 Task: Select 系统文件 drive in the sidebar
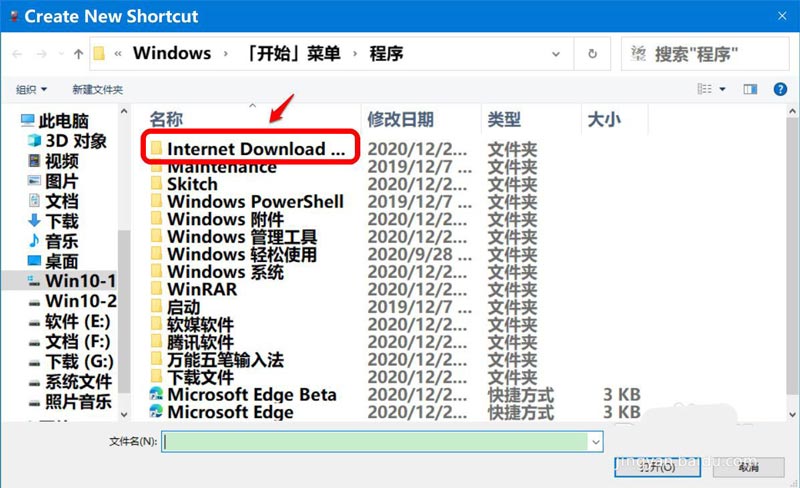coord(70,381)
